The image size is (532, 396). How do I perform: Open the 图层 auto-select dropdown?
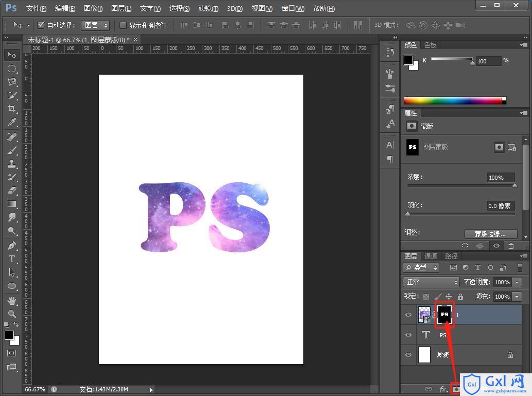pyautogui.click(x=95, y=25)
